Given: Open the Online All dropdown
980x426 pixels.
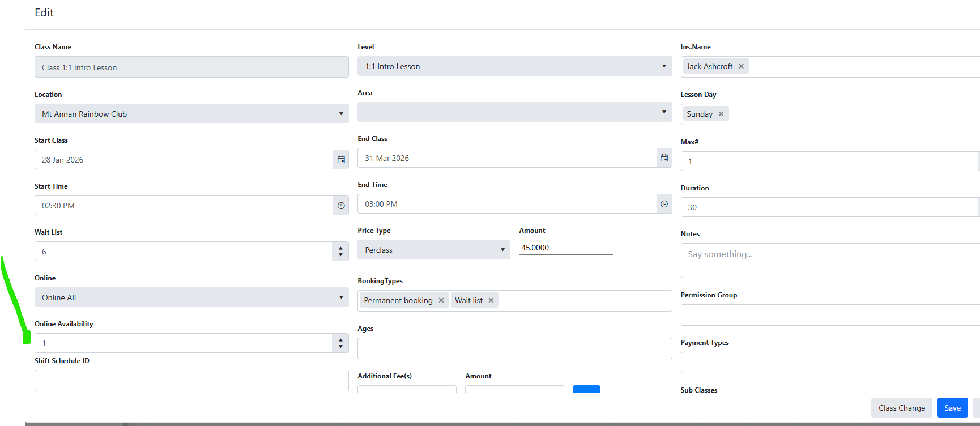Looking at the screenshot, I should (191, 297).
